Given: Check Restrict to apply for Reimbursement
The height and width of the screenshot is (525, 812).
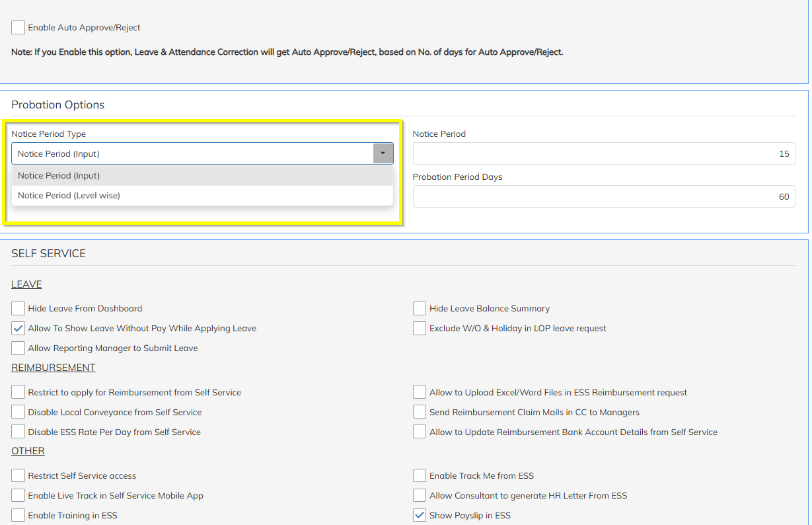Looking at the screenshot, I should (18, 393).
